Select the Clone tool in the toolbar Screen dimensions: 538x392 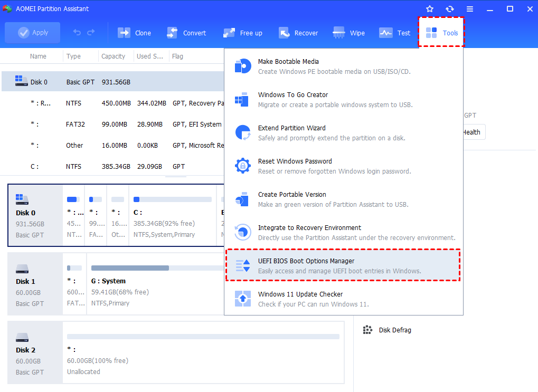134,33
